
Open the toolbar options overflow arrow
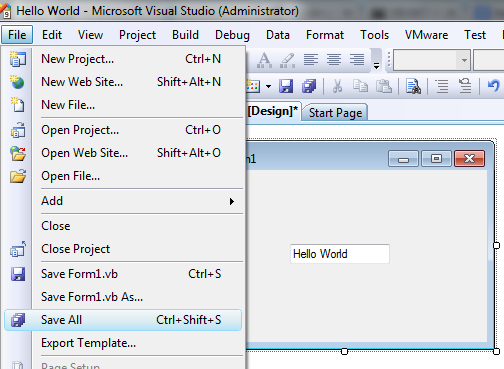tap(376, 66)
